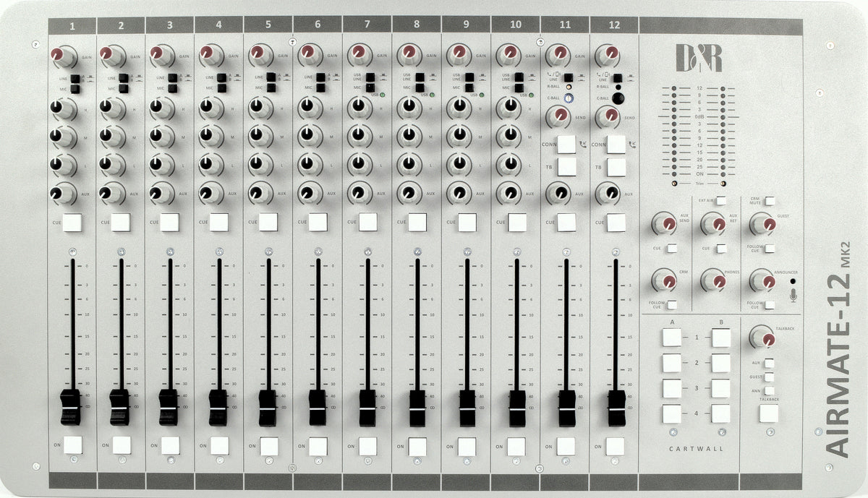Screen dimensions: 868x498
Task: Tap the phone handset icon beside channel 12 CONN
Action: (x=632, y=144)
